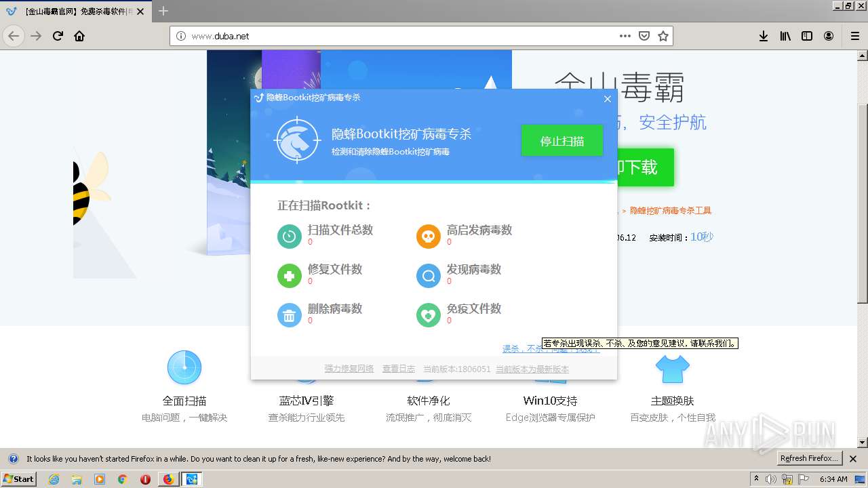Click the Pocket save icon

click(644, 36)
